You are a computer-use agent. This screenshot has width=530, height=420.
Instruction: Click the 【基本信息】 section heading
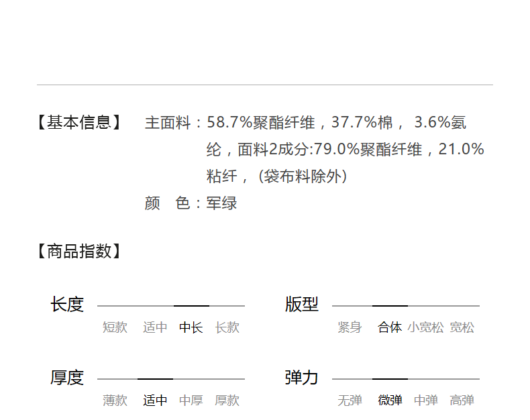pos(78,123)
